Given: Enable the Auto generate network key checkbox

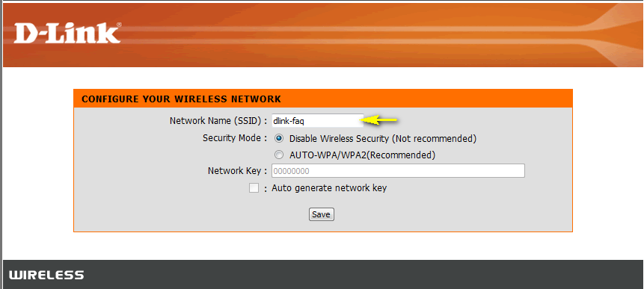Looking at the screenshot, I should [x=254, y=187].
